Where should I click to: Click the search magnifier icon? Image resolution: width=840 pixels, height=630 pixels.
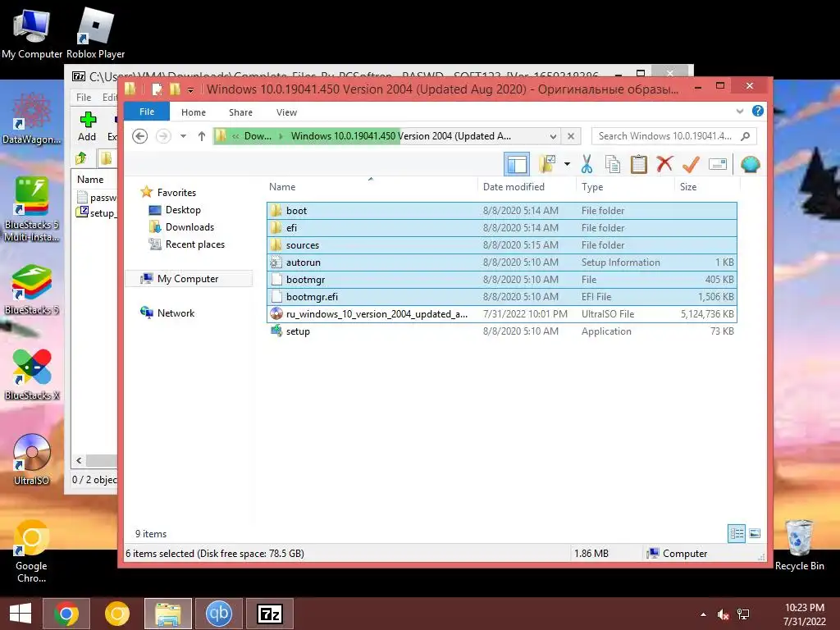click(745, 136)
